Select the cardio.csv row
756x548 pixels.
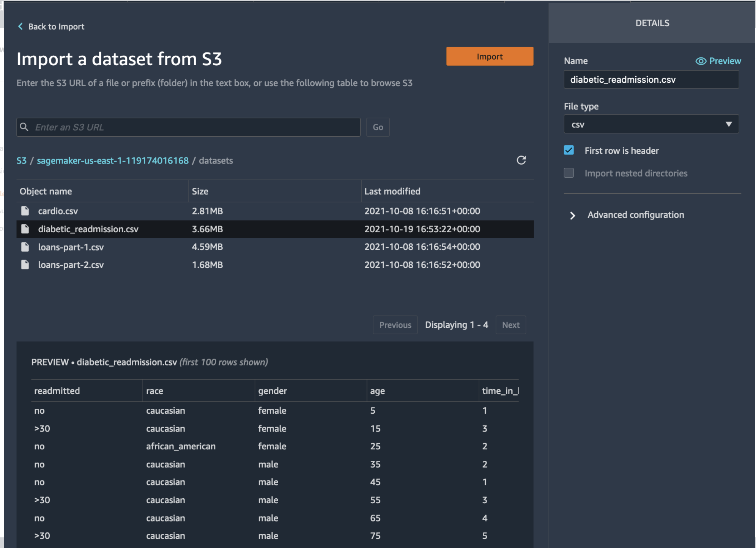pyautogui.click(x=275, y=211)
